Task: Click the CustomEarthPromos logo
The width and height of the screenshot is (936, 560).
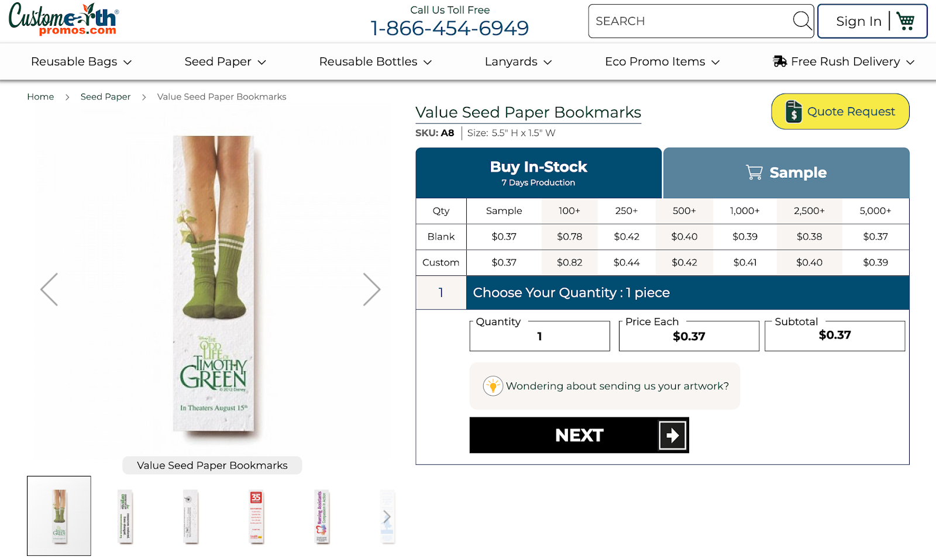Action: coord(64,20)
